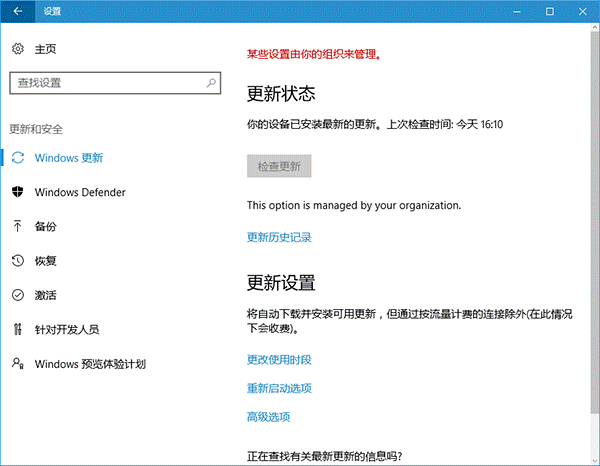
Task: Click the Windows Defender shield icon
Action: point(18,192)
